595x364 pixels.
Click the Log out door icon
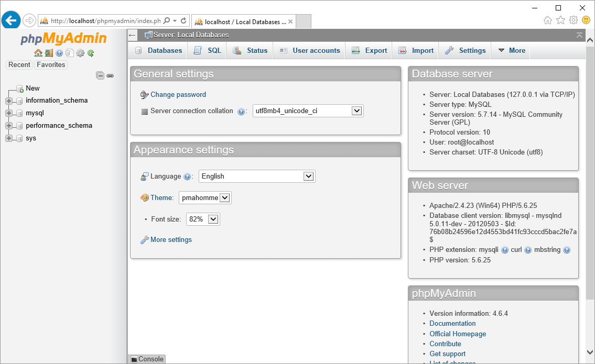48,53
